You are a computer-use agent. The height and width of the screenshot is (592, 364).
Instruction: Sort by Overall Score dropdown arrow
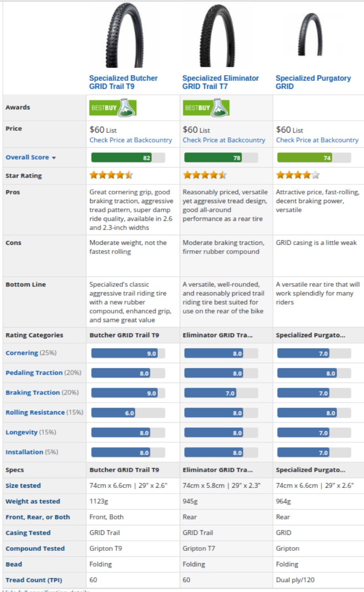click(54, 158)
